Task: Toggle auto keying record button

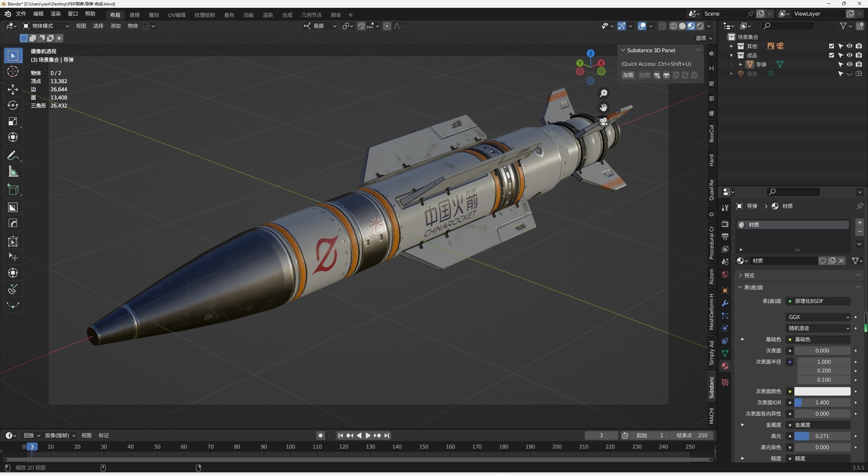Action: [320, 435]
